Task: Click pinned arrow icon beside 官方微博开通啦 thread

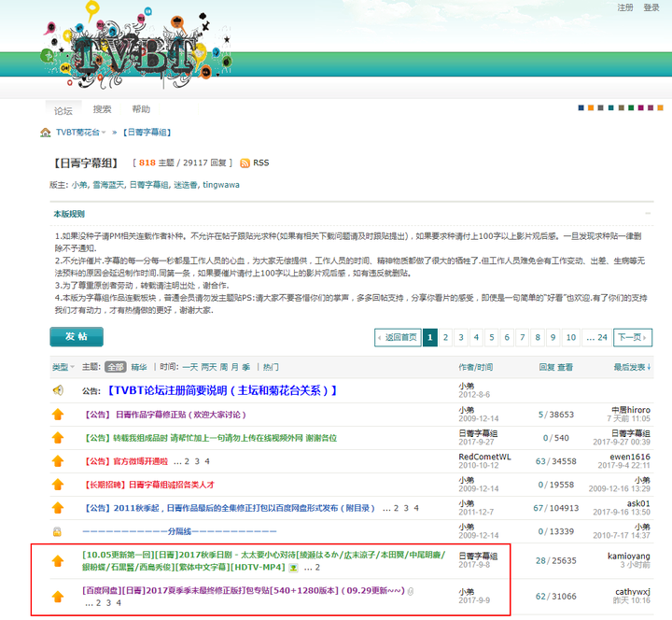Action: 58,461
